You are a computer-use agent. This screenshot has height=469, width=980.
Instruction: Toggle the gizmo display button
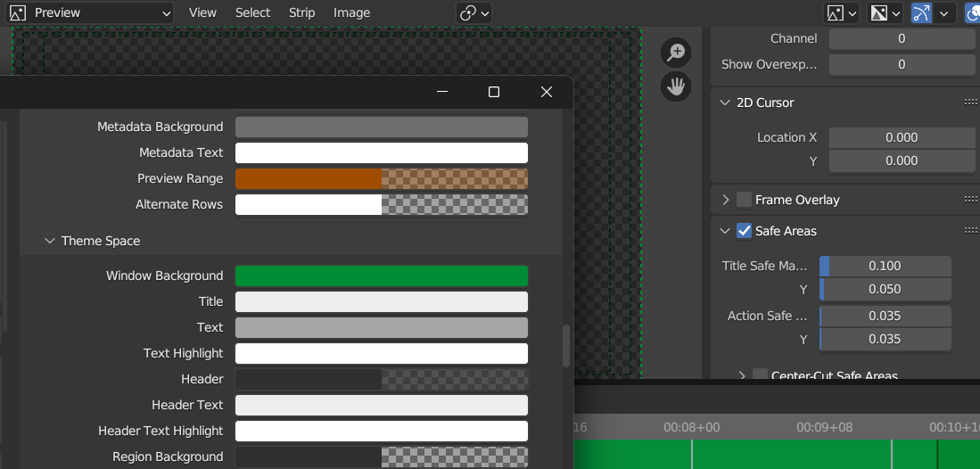click(x=921, y=12)
